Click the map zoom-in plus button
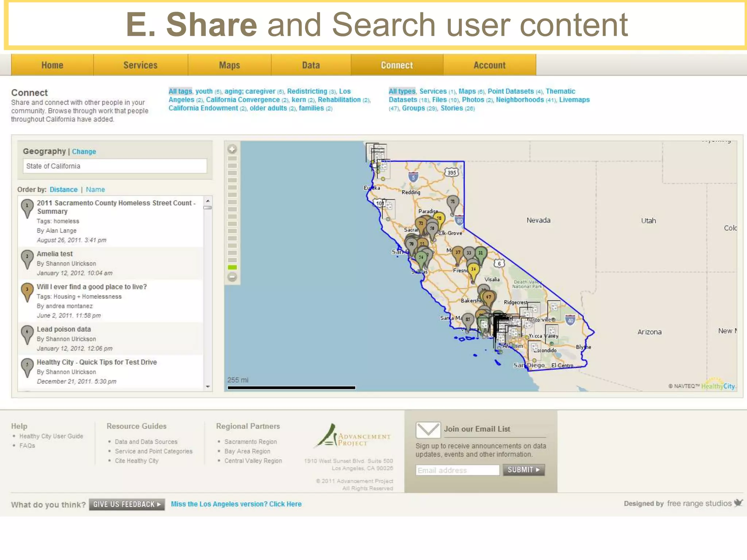 pos(232,149)
